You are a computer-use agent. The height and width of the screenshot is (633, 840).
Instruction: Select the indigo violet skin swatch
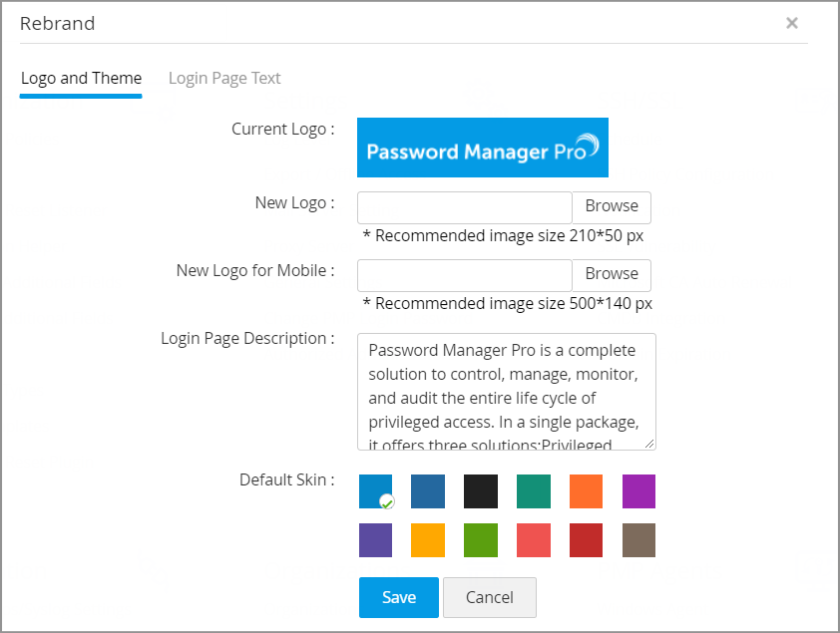coord(375,540)
